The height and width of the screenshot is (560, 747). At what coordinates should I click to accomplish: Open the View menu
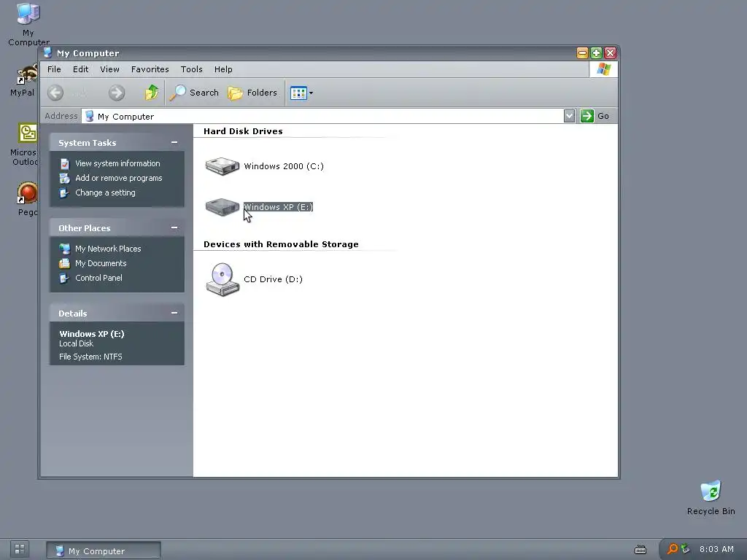[x=109, y=69]
